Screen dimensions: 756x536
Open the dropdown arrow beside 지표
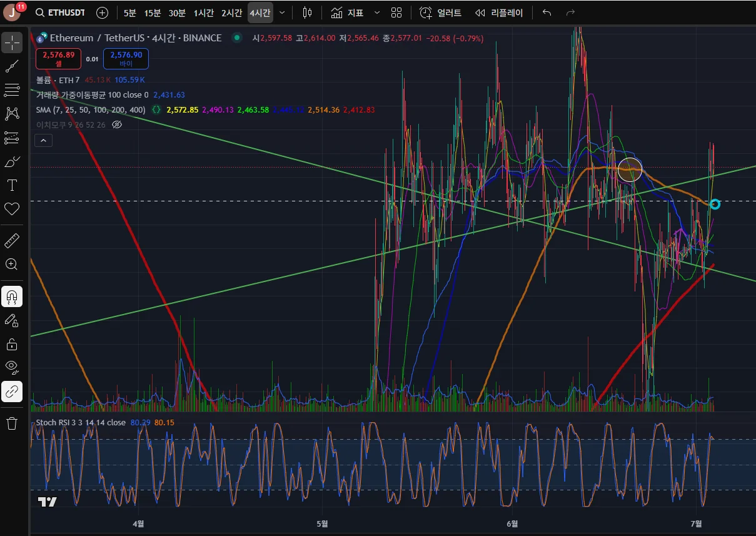[376, 13]
